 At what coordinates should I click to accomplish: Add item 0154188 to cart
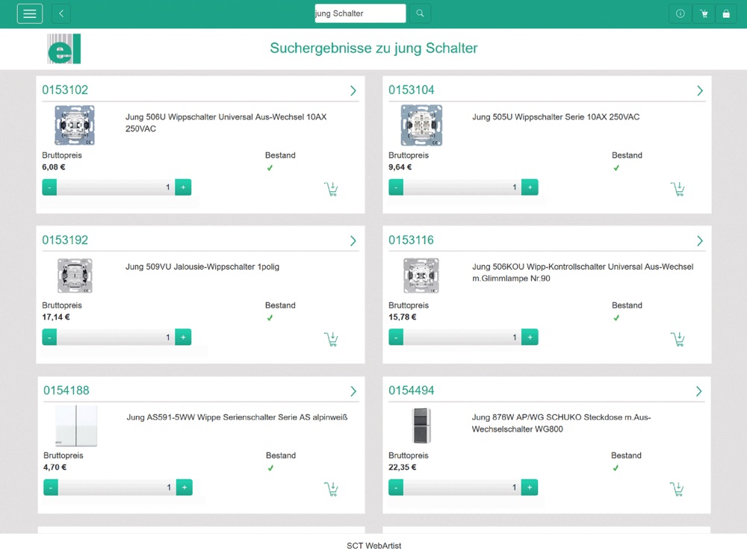pyautogui.click(x=331, y=489)
